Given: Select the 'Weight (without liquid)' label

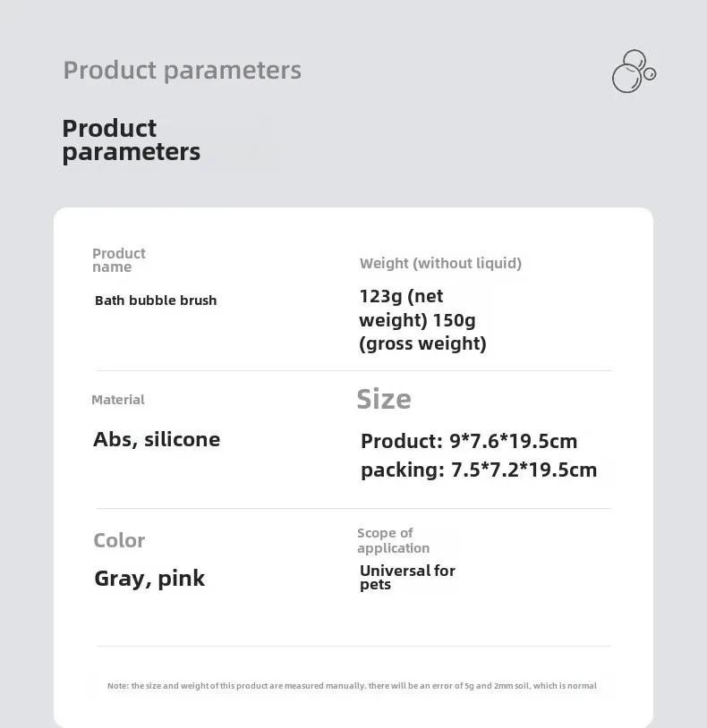Looking at the screenshot, I should (440, 263).
